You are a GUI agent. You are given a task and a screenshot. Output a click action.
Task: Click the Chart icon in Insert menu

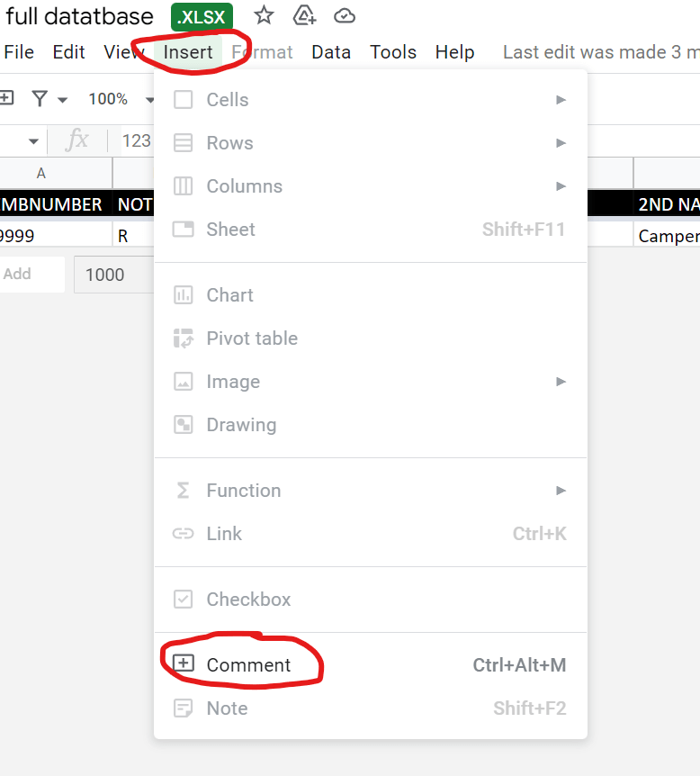pyautogui.click(x=183, y=295)
